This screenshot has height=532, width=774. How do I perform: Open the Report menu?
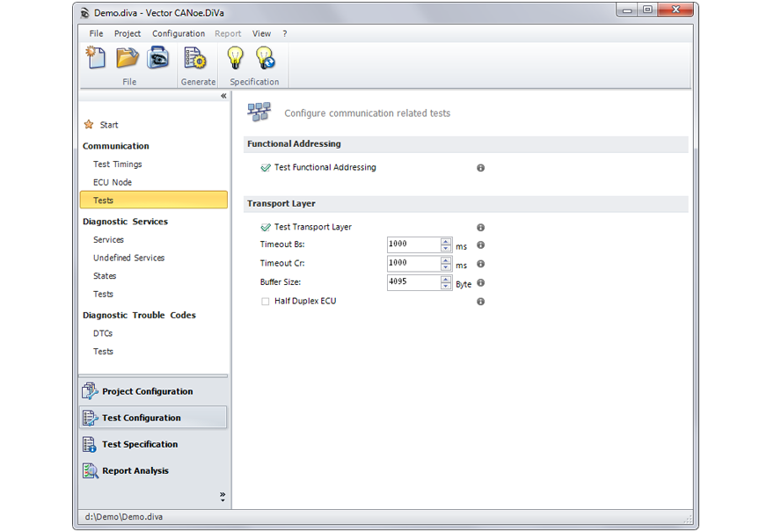pos(228,33)
